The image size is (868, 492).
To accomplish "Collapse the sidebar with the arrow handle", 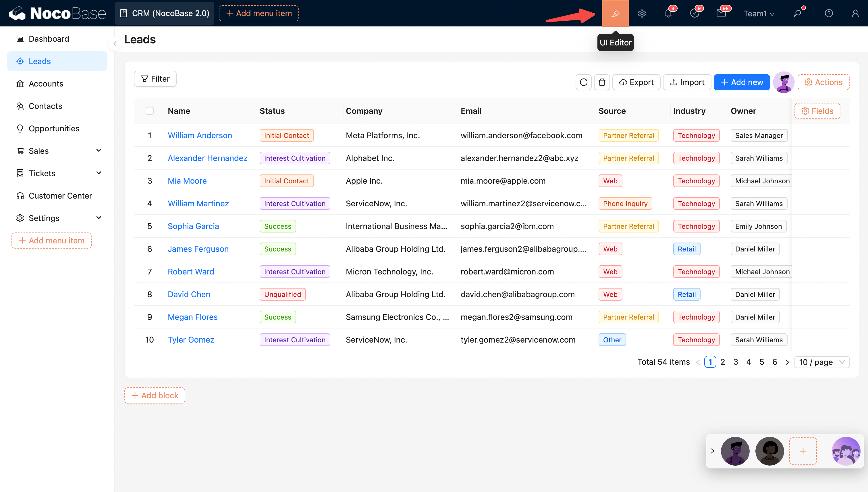I will pos(115,44).
